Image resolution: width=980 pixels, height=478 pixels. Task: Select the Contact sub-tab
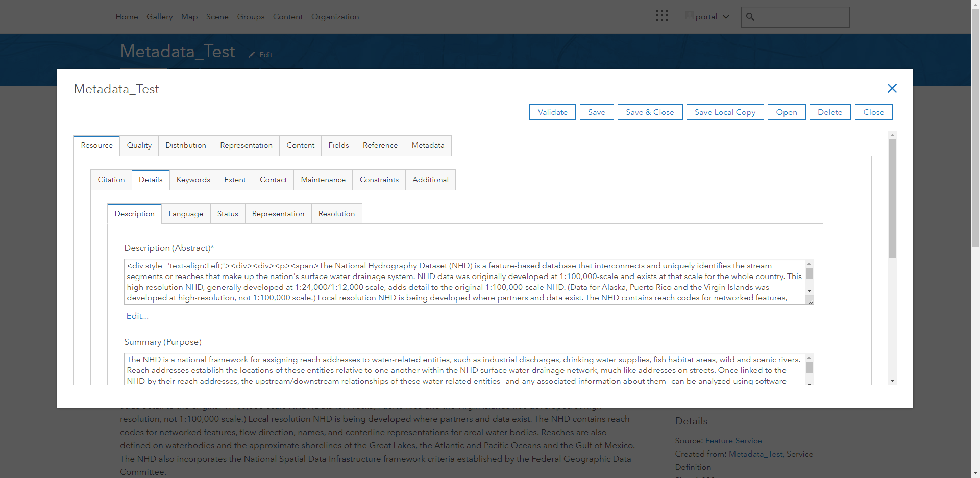click(x=273, y=180)
